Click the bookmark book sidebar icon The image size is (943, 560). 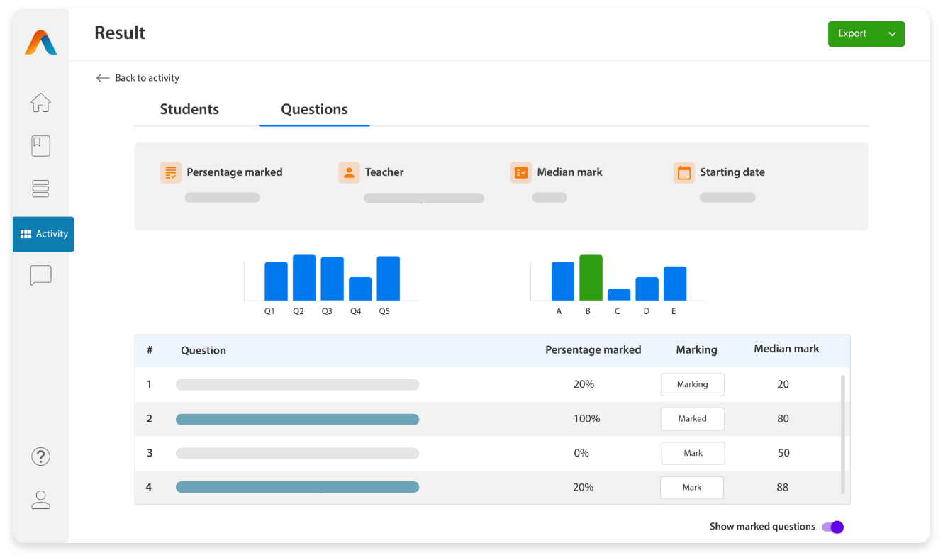click(40, 146)
